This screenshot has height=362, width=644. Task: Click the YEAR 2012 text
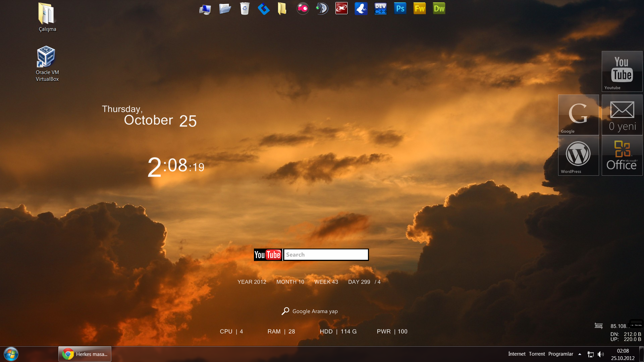point(252,282)
